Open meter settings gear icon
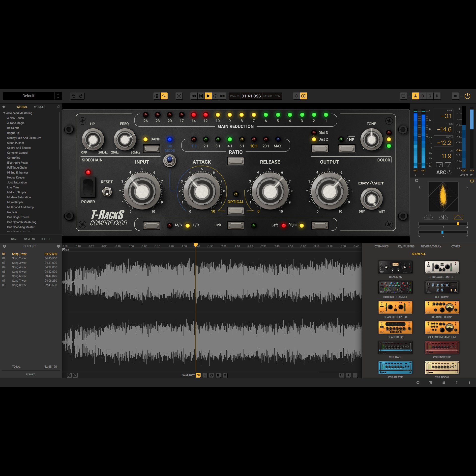The width and height of the screenshot is (476, 476). tap(417, 181)
